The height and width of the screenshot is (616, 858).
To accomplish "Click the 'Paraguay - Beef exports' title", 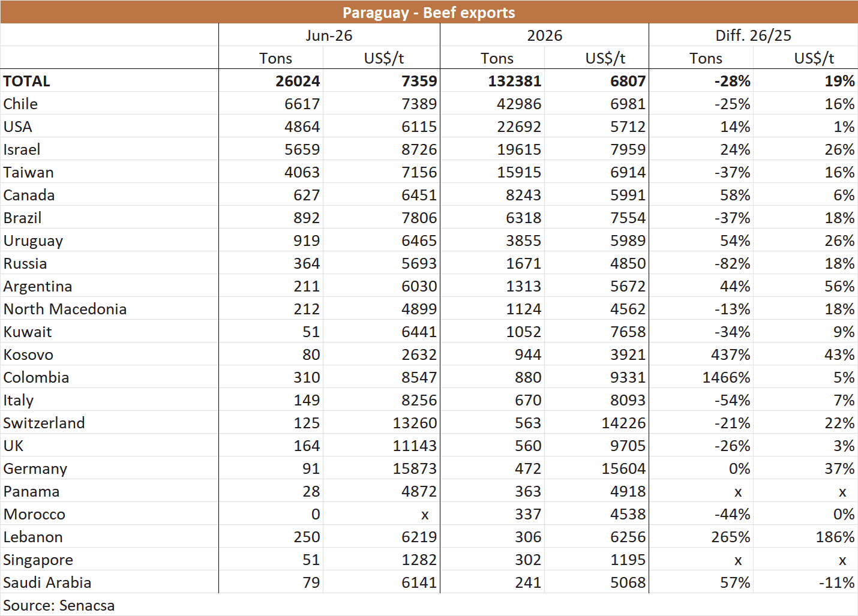I will point(428,13).
